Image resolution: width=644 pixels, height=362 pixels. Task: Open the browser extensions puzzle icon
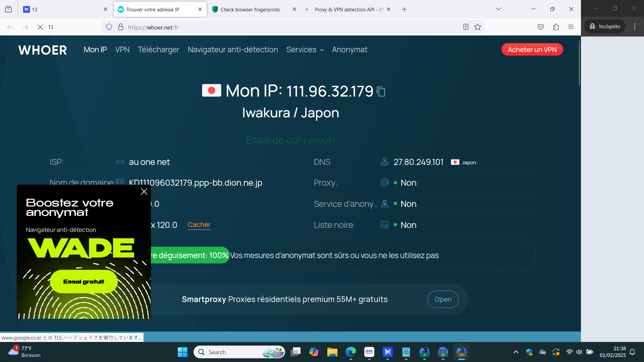coord(556,27)
